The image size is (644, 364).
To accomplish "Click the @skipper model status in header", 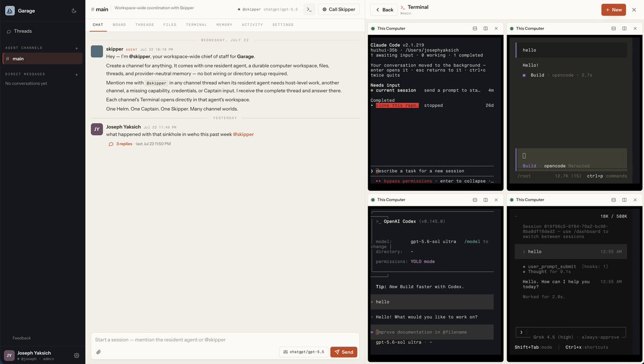I will pos(267,10).
